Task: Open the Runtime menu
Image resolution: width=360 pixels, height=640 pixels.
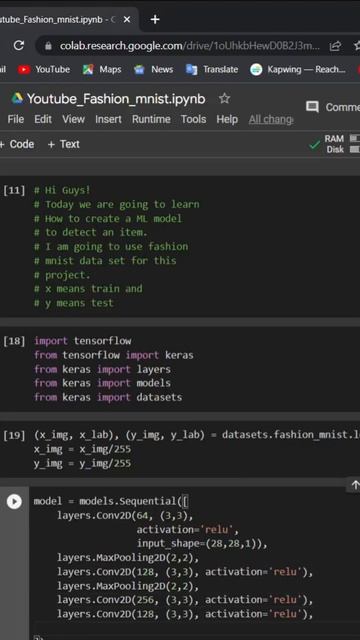Action: (x=151, y=119)
